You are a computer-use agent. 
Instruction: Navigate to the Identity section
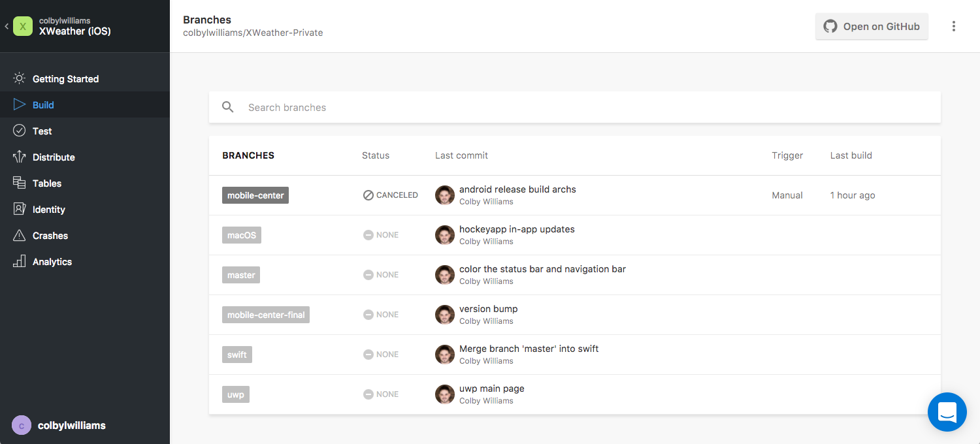85,209
